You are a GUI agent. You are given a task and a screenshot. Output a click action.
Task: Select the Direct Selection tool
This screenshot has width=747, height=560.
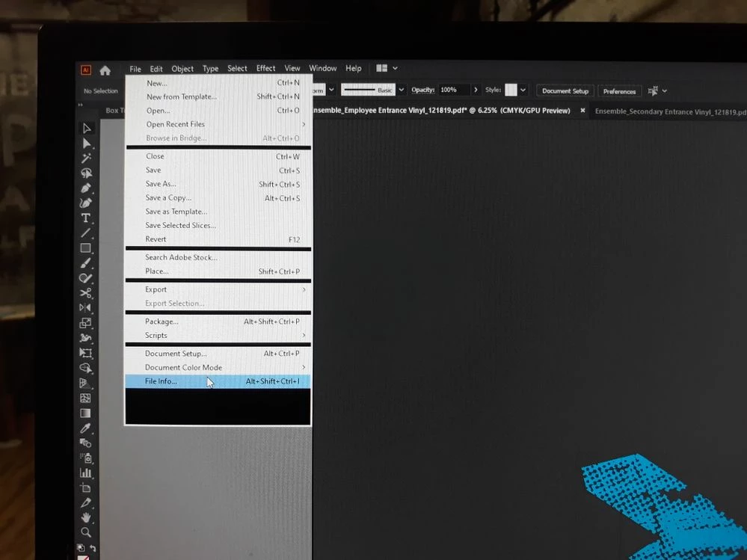(87, 144)
